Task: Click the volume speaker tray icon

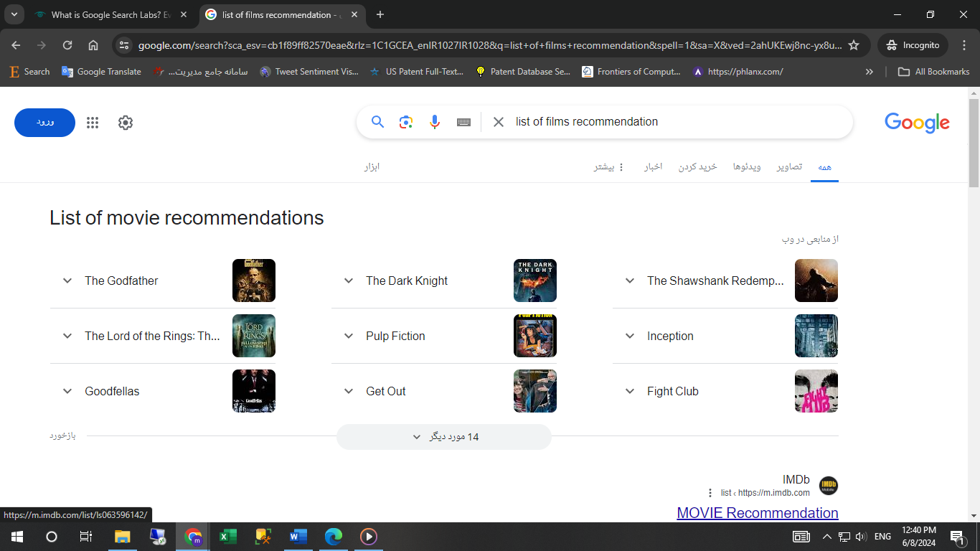Action: pyautogui.click(x=861, y=537)
